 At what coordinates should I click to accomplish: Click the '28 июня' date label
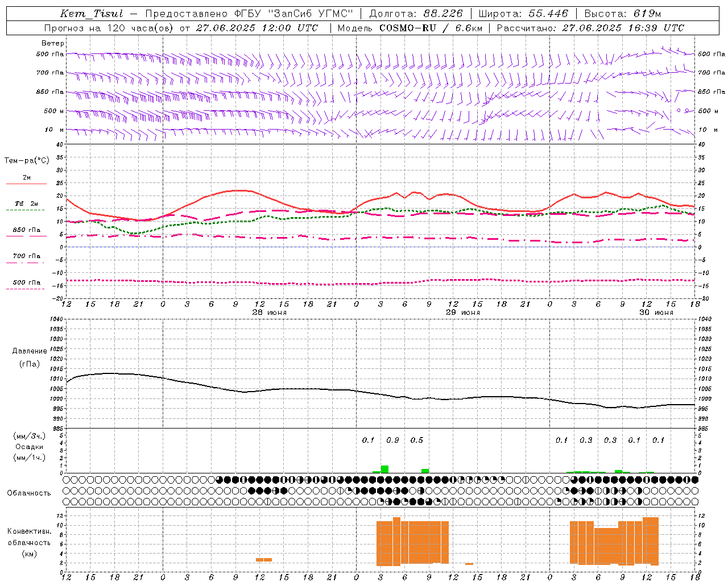pos(270,313)
